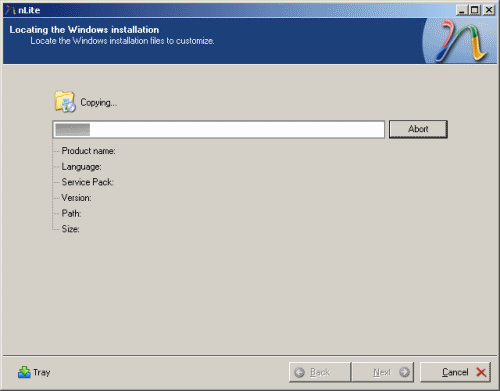This screenshot has height=391, width=500.
Task: Click the 'Locating the Windows installation' heading
Action: click(84, 30)
